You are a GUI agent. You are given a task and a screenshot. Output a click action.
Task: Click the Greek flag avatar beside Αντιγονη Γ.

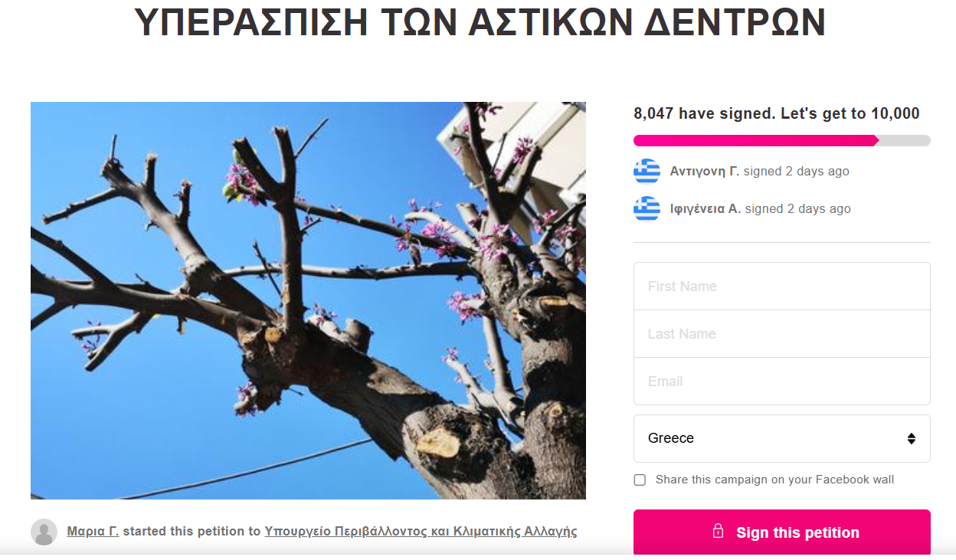(647, 172)
